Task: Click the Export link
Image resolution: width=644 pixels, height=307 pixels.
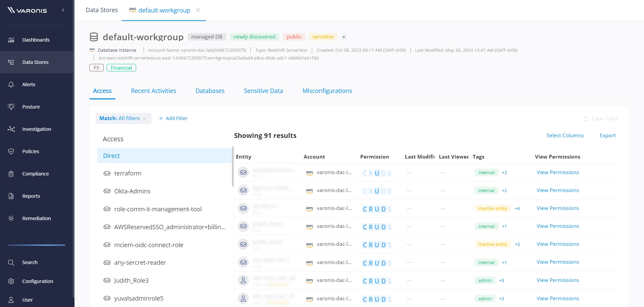Action: (x=607, y=136)
